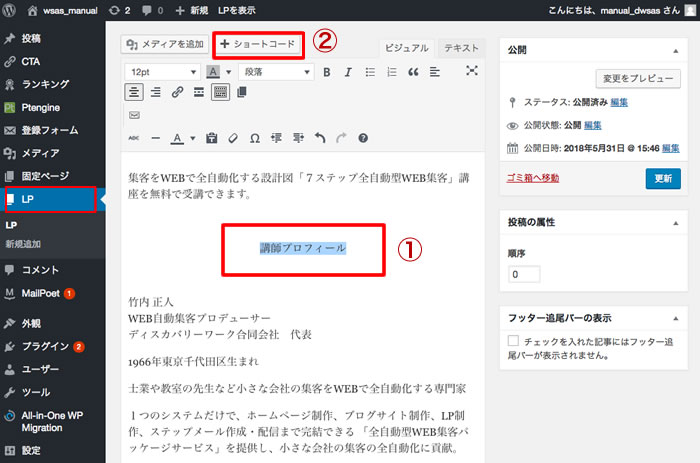Check the footer tracking bar checkbox

click(514, 341)
